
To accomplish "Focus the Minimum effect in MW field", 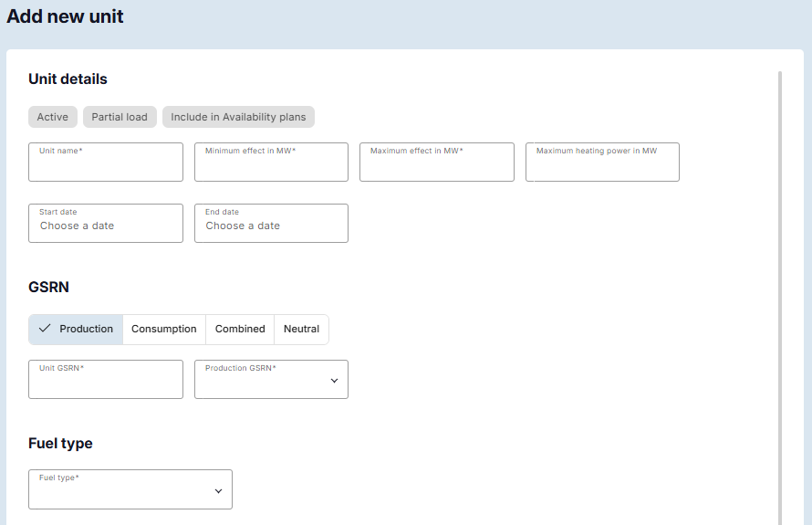I will (271, 163).
